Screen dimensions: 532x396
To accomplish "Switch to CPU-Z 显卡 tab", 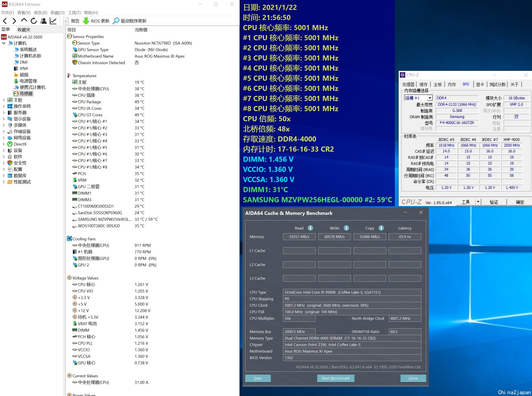I will [x=480, y=84].
